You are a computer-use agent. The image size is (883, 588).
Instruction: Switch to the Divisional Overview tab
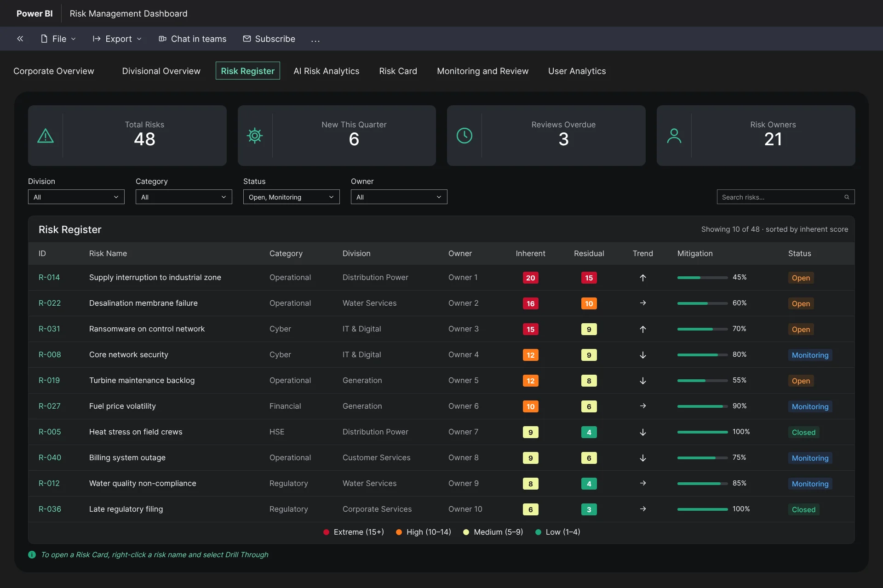161,71
